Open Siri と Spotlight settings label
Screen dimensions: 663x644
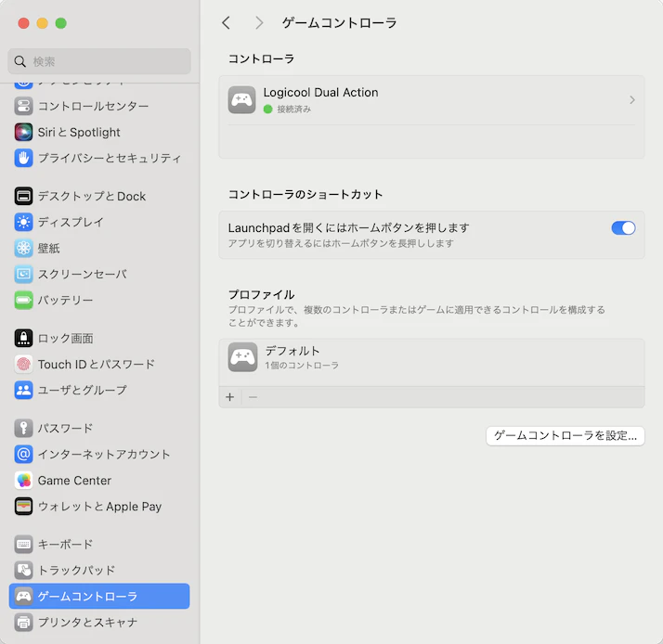click(x=79, y=133)
